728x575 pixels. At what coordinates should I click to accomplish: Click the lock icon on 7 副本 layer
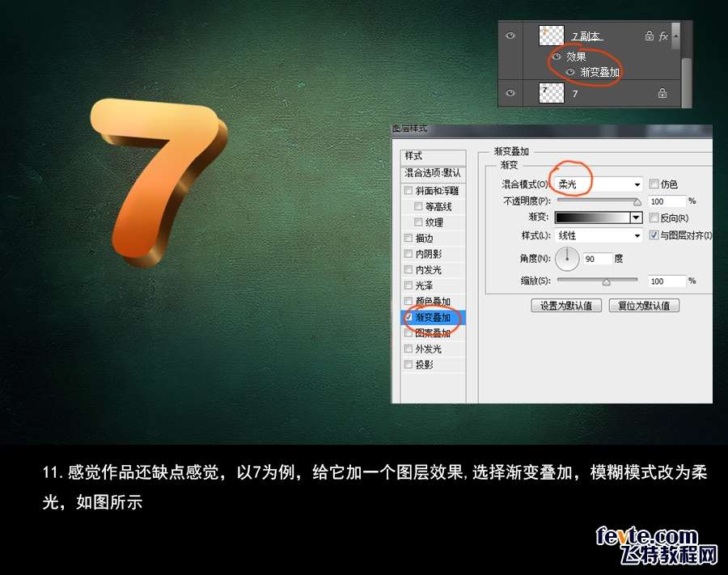coord(649,36)
